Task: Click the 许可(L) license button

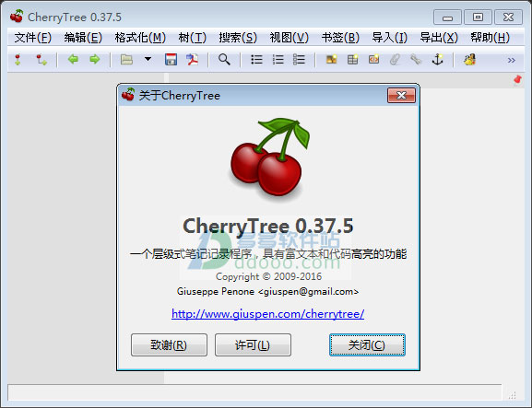Action: point(253,345)
